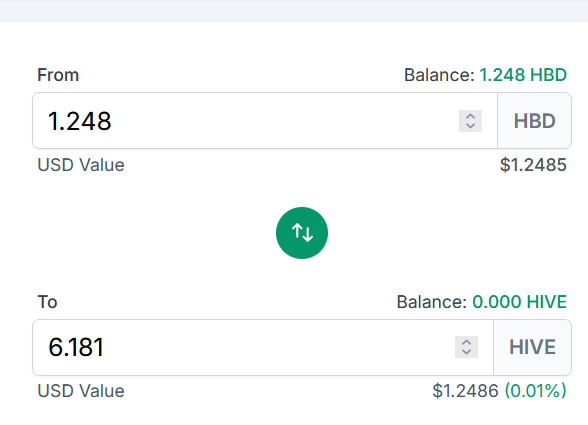The image size is (588, 425).
Task: Increase the From HBD amount with up arrow
Action: click(470, 116)
